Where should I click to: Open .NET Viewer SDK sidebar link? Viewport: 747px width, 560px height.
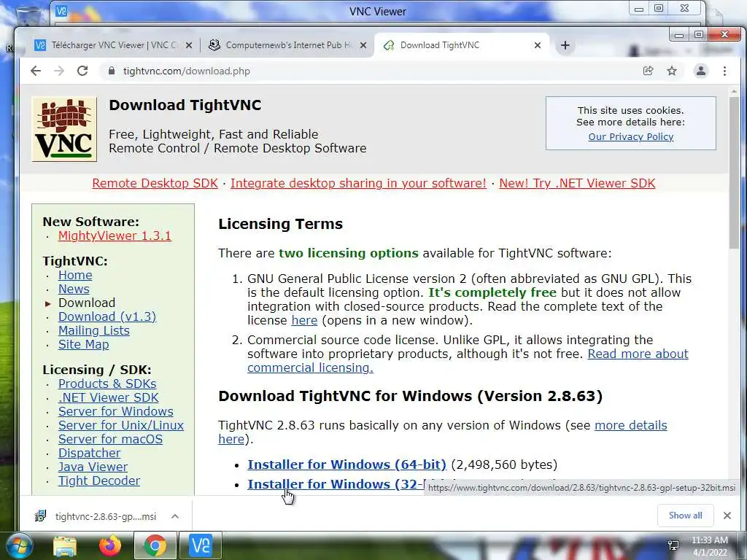(x=108, y=397)
